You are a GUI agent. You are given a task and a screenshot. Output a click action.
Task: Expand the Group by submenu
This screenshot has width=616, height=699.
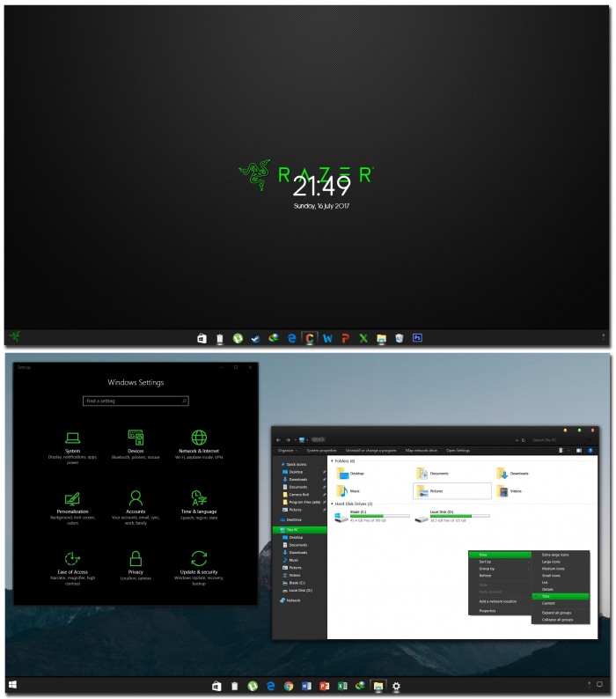click(500, 569)
